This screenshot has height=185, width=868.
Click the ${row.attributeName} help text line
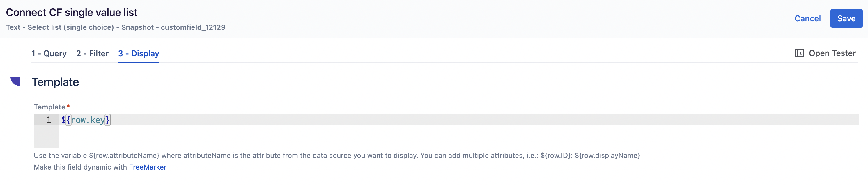(x=337, y=156)
